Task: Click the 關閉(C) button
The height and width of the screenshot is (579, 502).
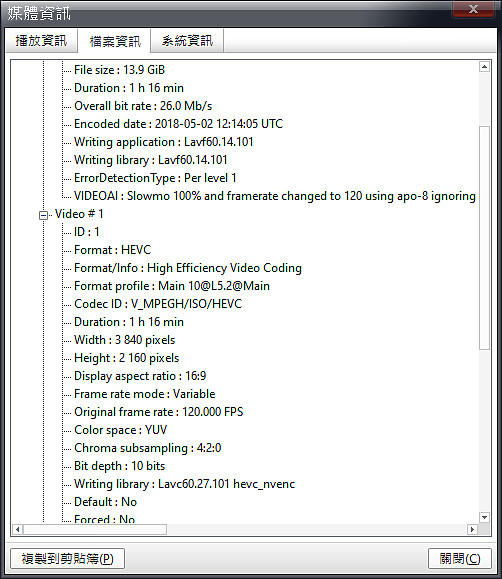Action: (460, 558)
